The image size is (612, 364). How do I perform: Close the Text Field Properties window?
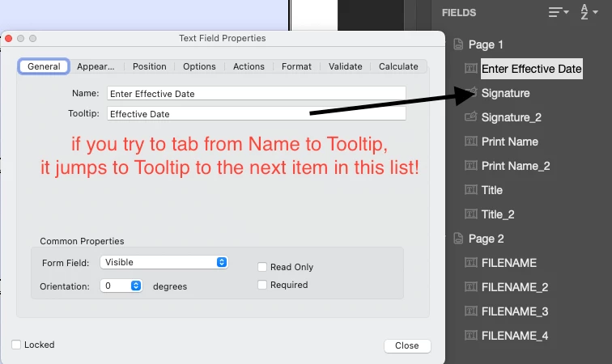click(x=9, y=38)
